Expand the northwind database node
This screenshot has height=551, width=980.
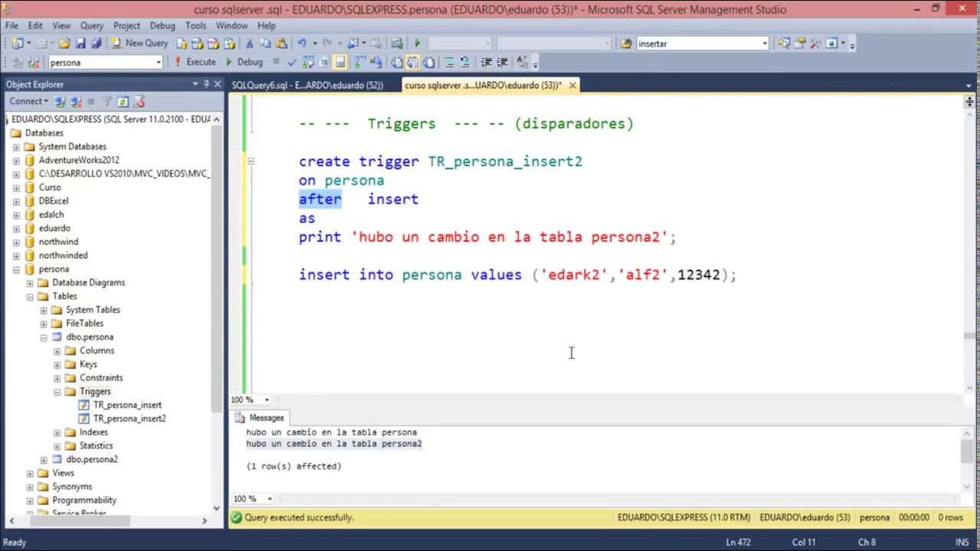pyautogui.click(x=16, y=242)
